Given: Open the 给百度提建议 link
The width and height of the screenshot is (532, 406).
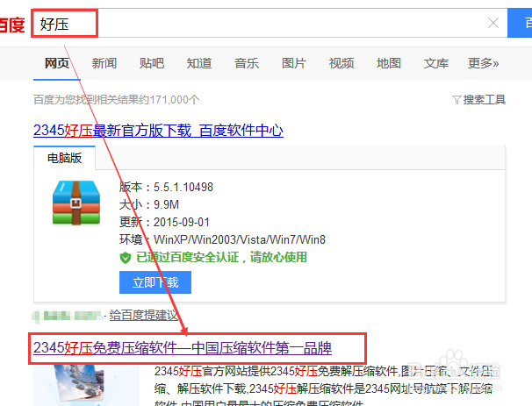Looking at the screenshot, I should (143, 315).
